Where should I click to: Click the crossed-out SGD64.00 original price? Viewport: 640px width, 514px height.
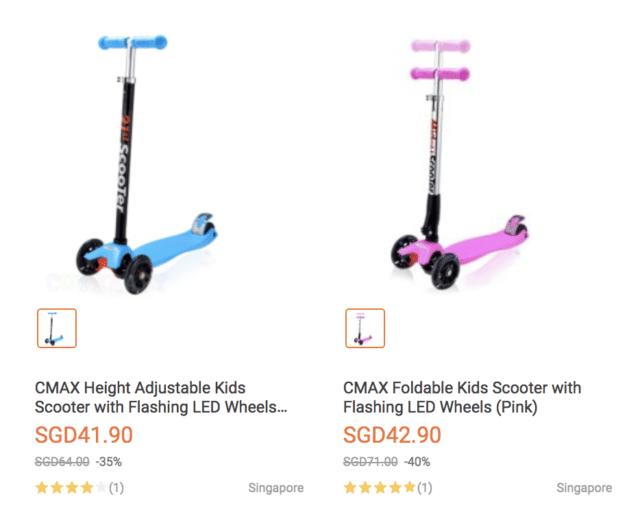(x=62, y=462)
